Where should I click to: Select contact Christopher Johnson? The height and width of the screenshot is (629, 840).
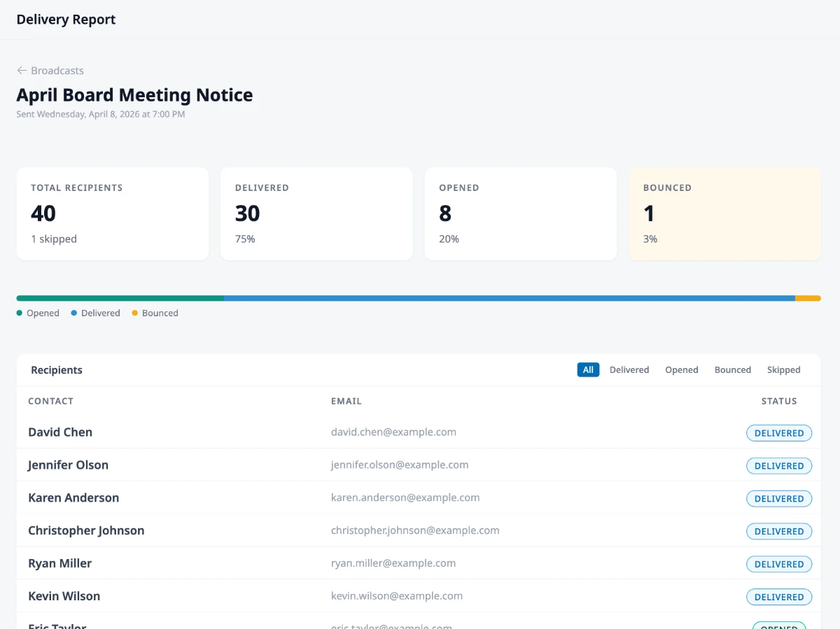point(86,530)
